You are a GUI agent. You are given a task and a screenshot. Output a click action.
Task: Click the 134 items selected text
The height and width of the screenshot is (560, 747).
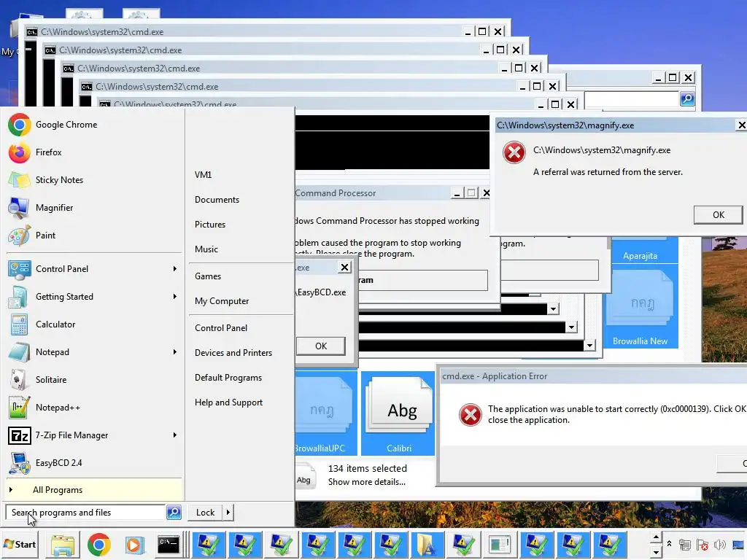pyautogui.click(x=368, y=469)
